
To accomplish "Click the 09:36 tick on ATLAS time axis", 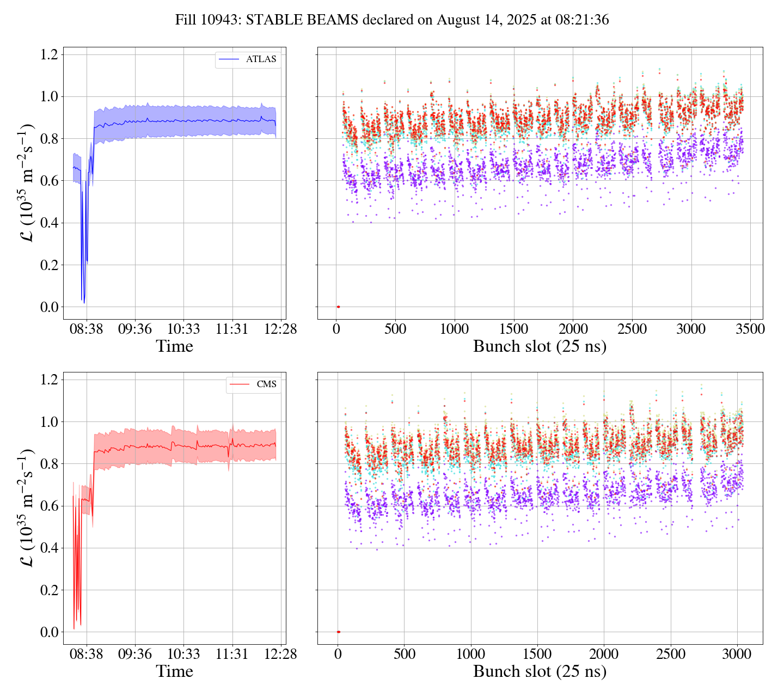I will click(x=135, y=329).
